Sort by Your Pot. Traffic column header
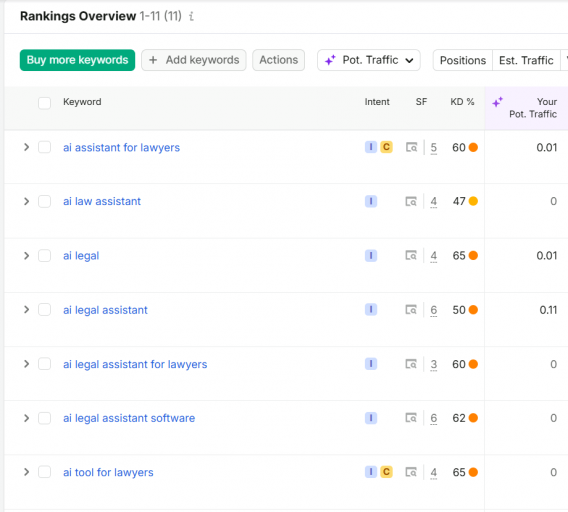Image resolution: width=568 pixels, height=512 pixels. (533, 108)
